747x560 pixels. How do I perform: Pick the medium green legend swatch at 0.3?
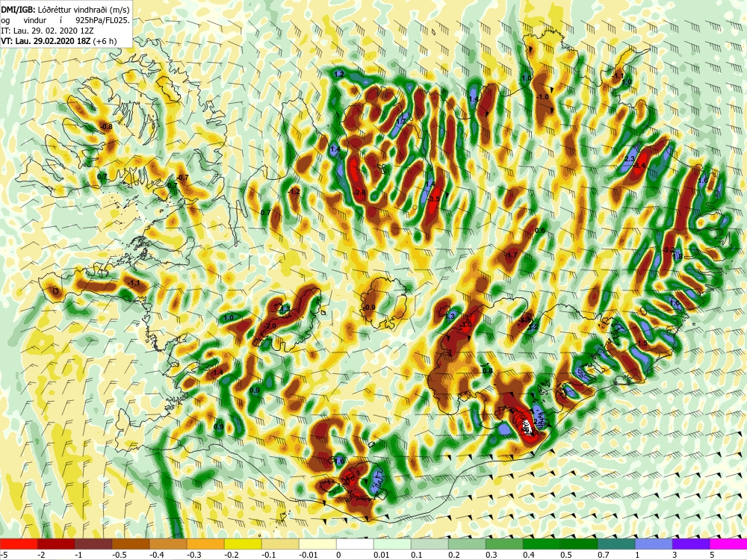coord(504,544)
